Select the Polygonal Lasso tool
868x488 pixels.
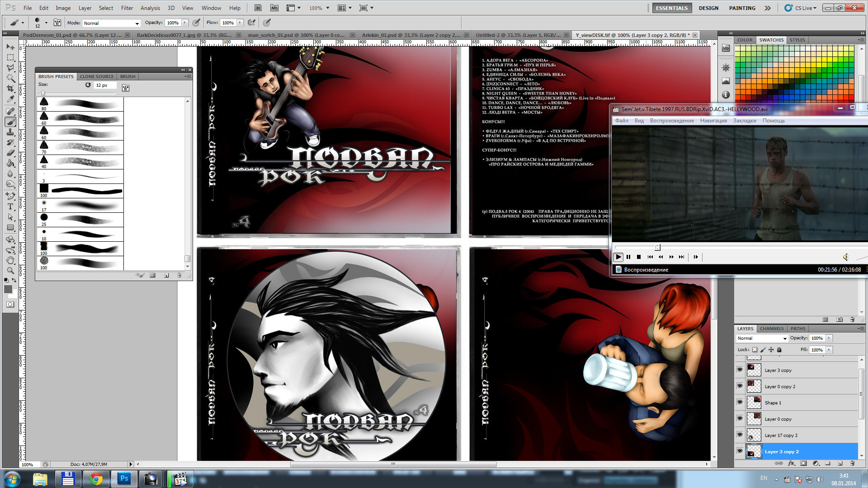click(x=10, y=68)
